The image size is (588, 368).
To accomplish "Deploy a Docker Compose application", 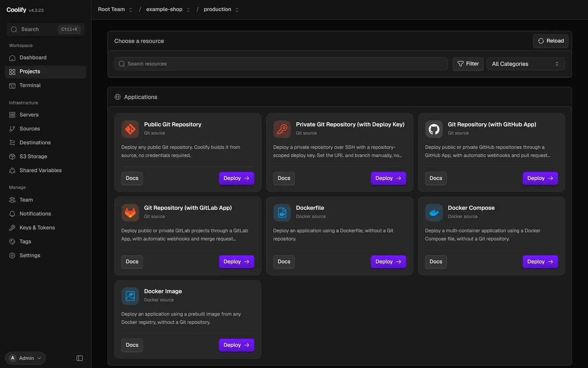I will pyautogui.click(x=540, y=262).
